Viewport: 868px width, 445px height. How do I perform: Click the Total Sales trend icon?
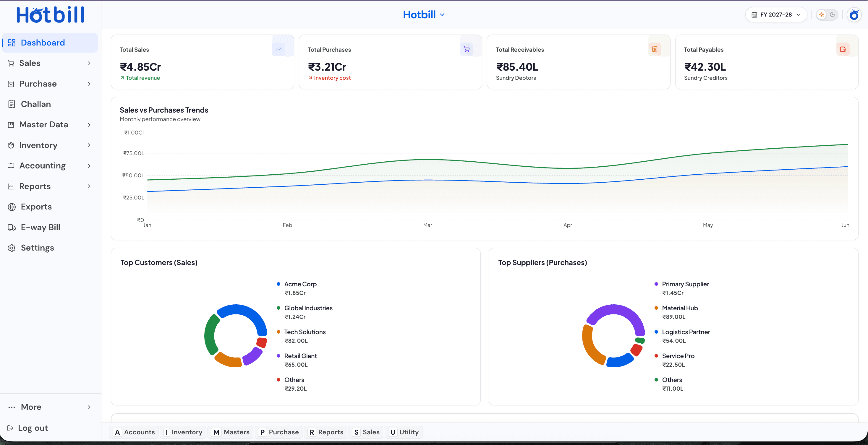(x=278, y=50)
